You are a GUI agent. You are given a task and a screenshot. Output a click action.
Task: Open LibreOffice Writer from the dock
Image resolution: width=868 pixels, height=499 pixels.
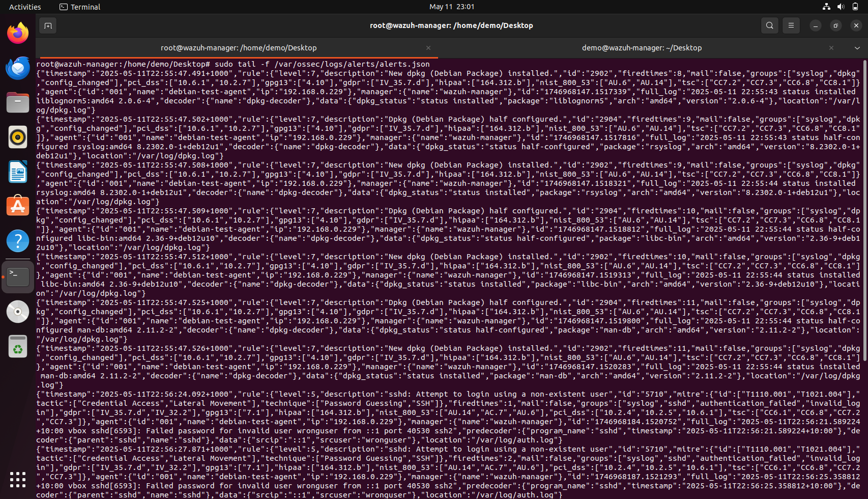tap(18, 172)
